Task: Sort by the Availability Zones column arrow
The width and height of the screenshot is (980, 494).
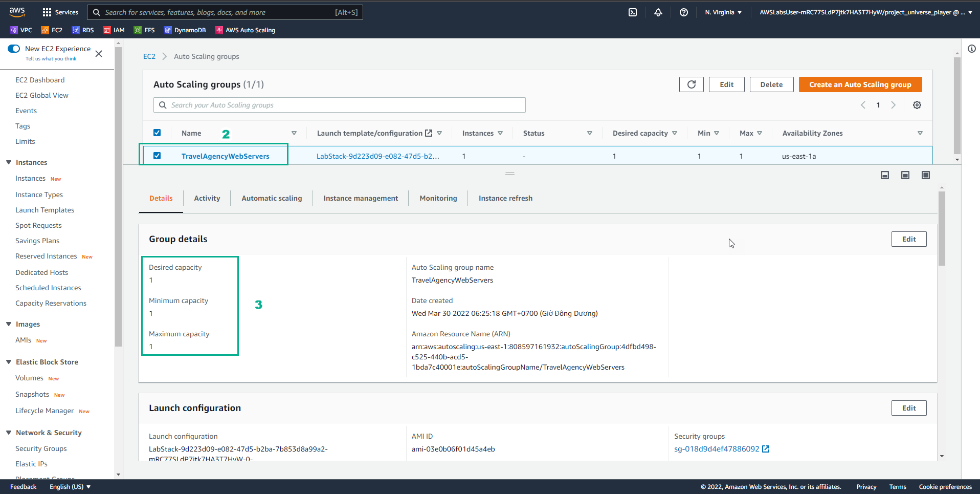Action: coord(920,133)
